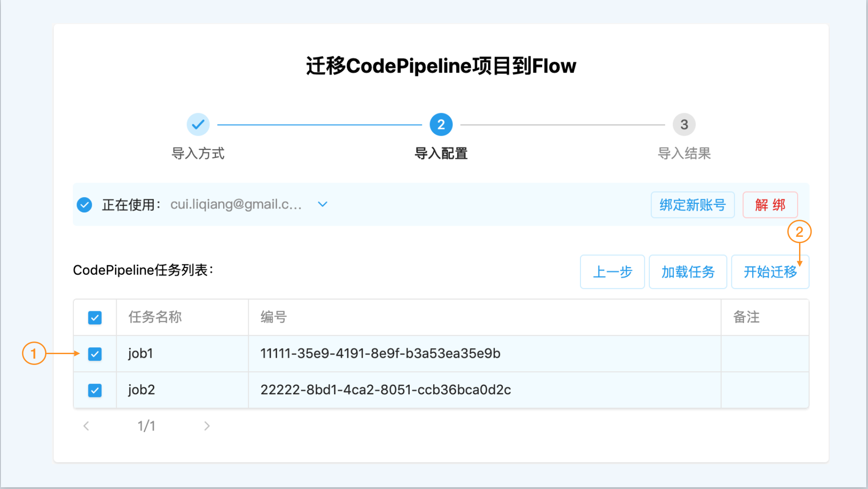
Task: Click the 正在使用 label
Action: (131, 205)
